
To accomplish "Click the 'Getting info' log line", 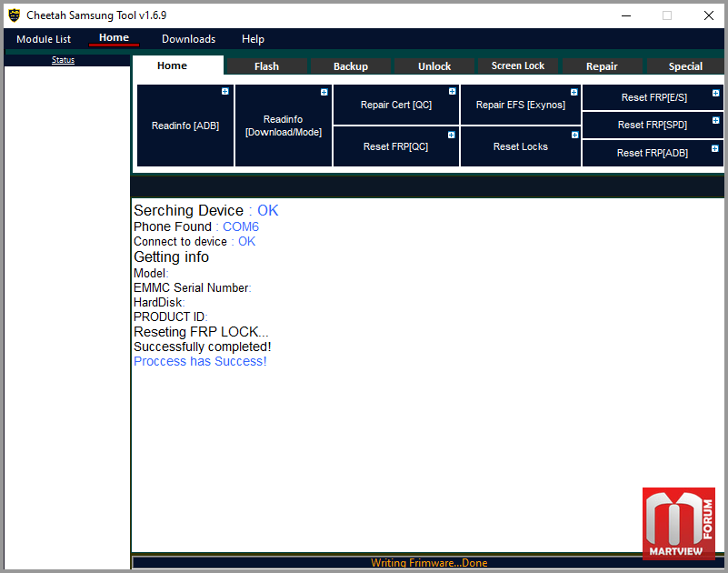I will 172,256.
